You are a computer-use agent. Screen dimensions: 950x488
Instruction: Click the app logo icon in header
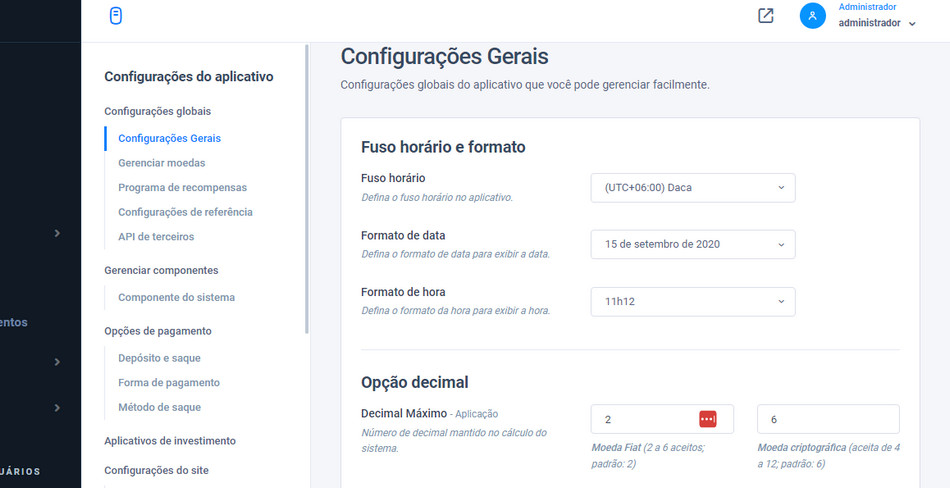tap(116, 16)
